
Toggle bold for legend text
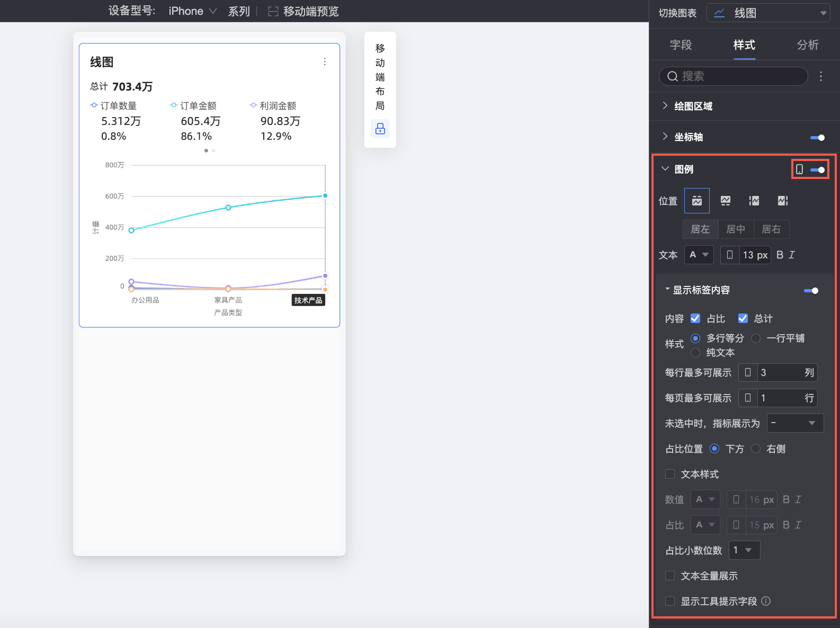(x=780, y=255)
